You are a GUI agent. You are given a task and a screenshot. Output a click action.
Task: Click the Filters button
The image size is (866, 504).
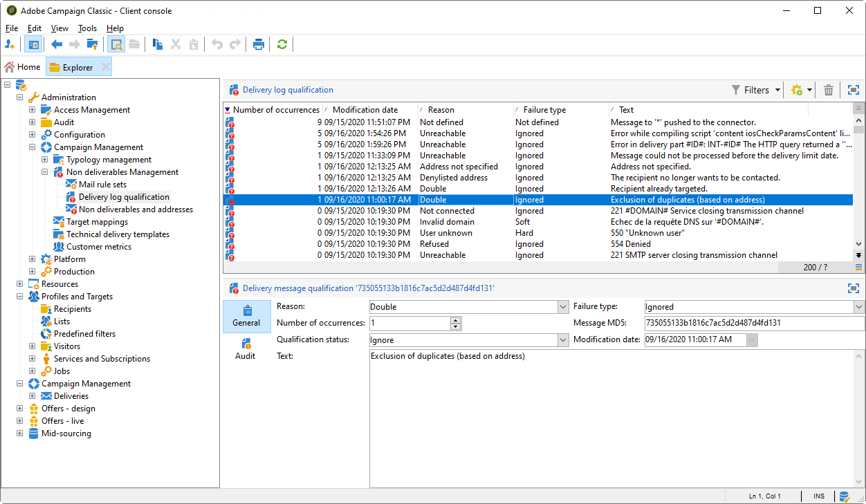tap(755, 90)
